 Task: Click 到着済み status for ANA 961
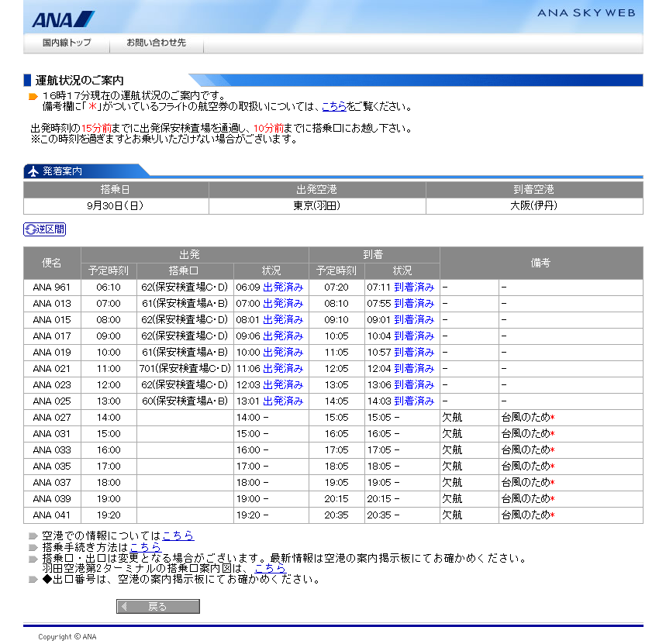point(414,288)
